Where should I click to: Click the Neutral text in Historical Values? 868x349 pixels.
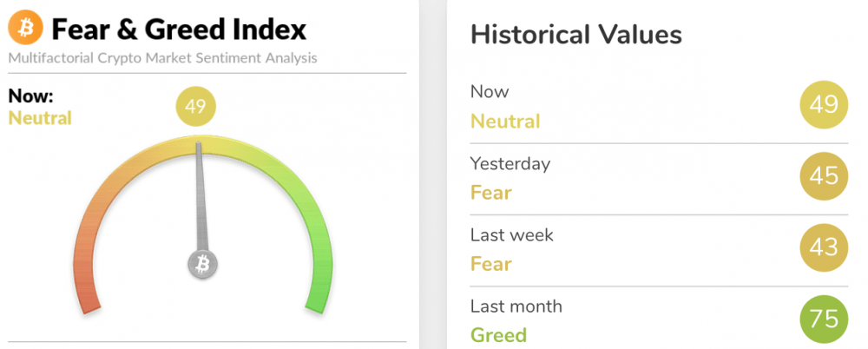(505, 122)
